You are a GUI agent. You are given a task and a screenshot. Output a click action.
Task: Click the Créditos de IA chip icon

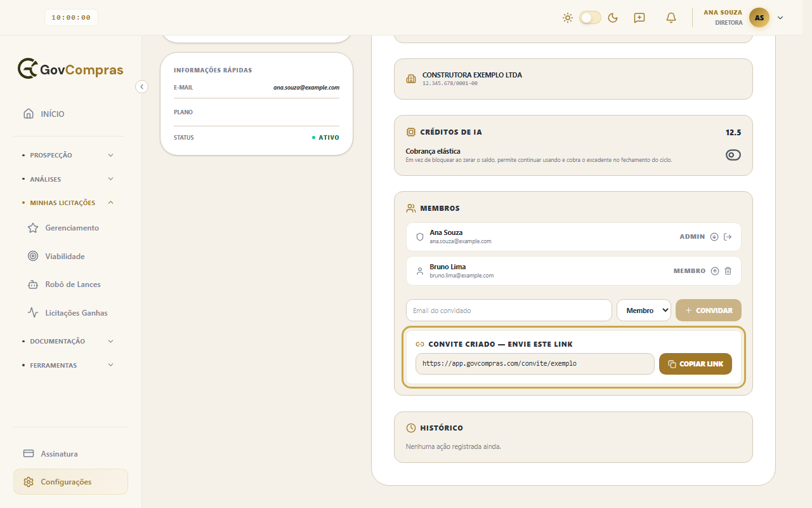coord(411,132)
